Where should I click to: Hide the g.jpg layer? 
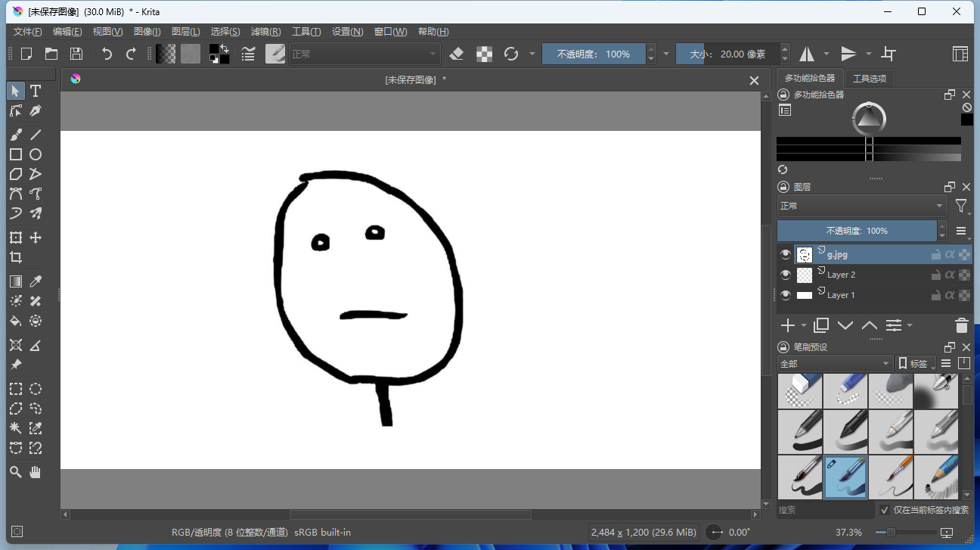tap(785, 254)
